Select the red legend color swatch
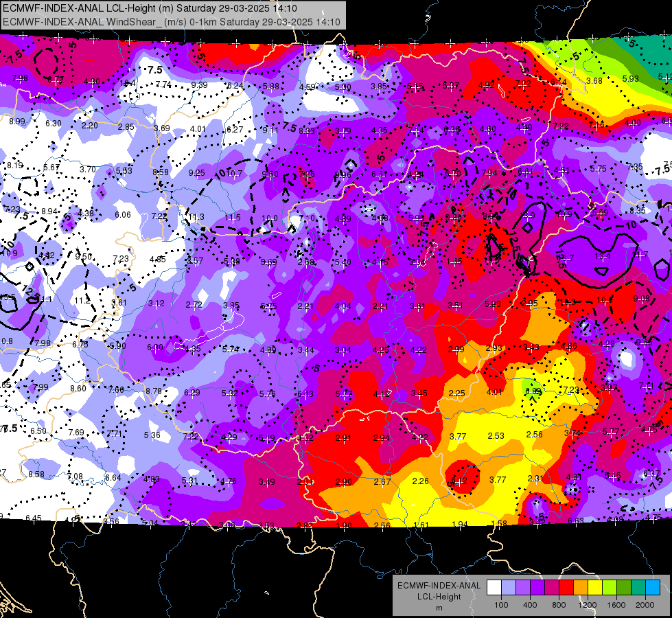This screenshot has width=672, height=618. 566,587
